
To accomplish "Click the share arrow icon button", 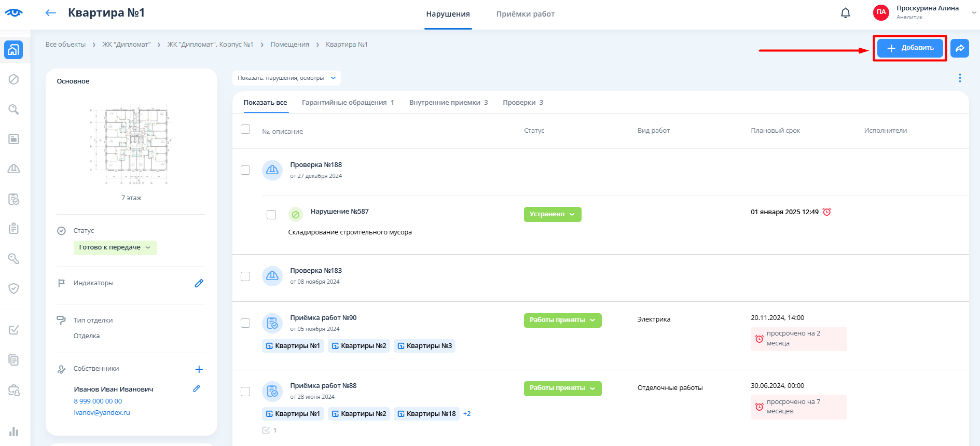I will pos(959,48).
